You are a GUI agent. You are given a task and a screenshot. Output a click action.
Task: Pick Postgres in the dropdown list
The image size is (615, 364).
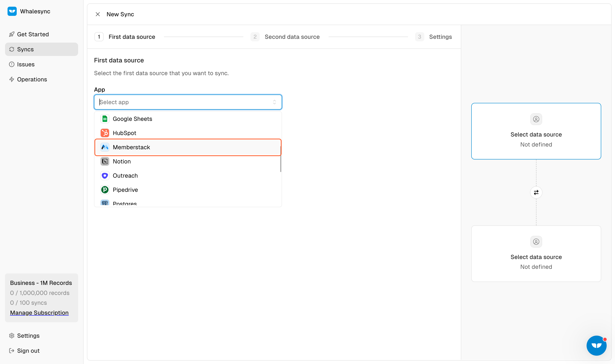pos(125,203)
